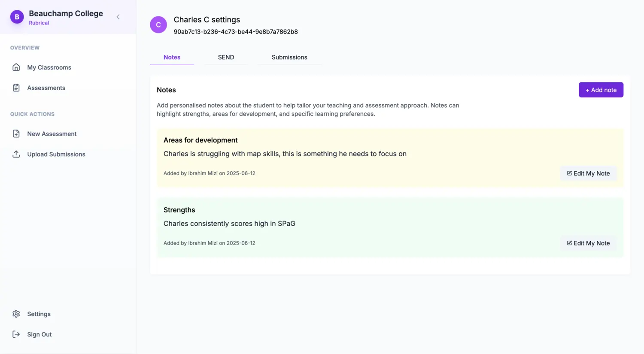Click the Assessments clipboard icon
The image size is (644, 354).
[16, 88]
